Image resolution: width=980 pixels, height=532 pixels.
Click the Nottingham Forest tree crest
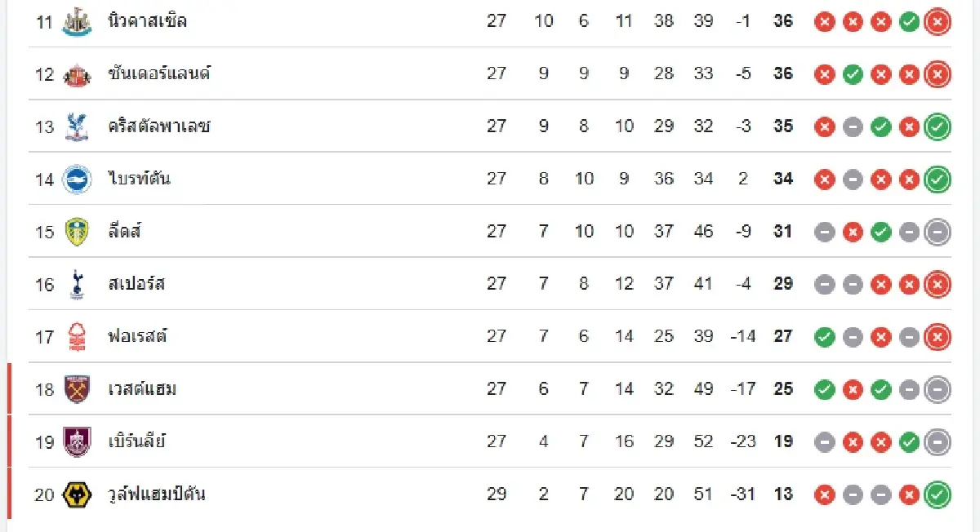click(x=76, y=336)
